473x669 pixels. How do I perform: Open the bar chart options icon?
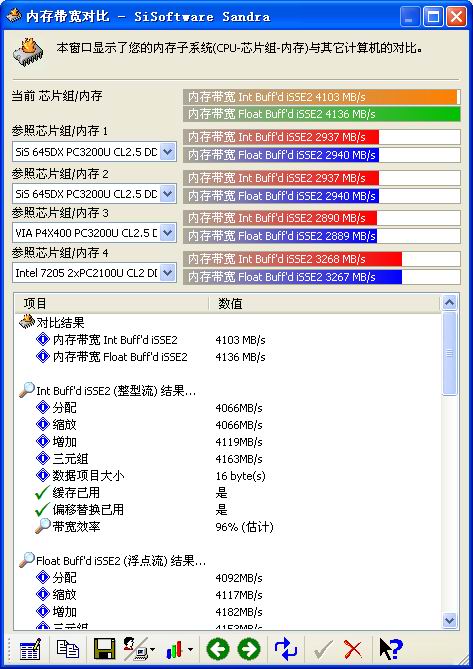[180, 650]
